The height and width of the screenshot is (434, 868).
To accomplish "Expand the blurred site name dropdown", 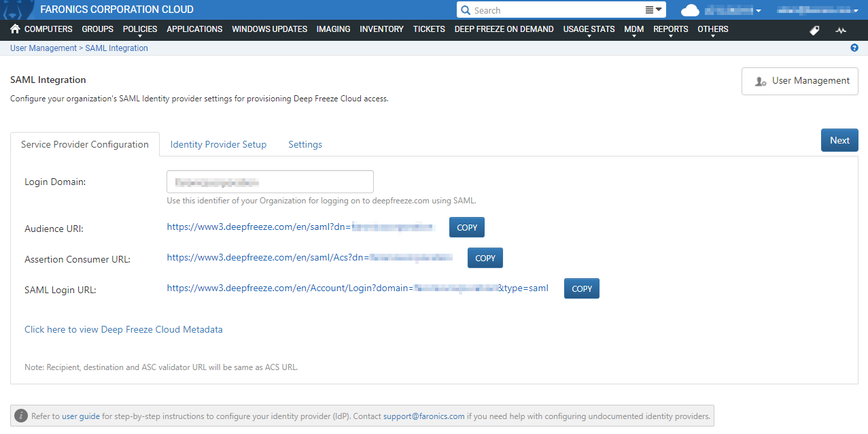I will click(733, 10).
